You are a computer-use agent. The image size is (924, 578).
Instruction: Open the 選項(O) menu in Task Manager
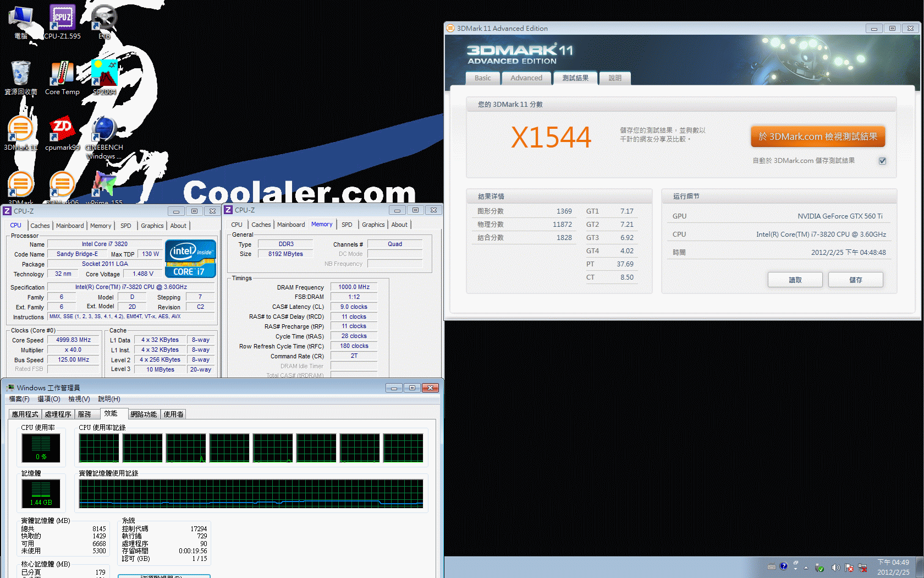pos(49,399)
